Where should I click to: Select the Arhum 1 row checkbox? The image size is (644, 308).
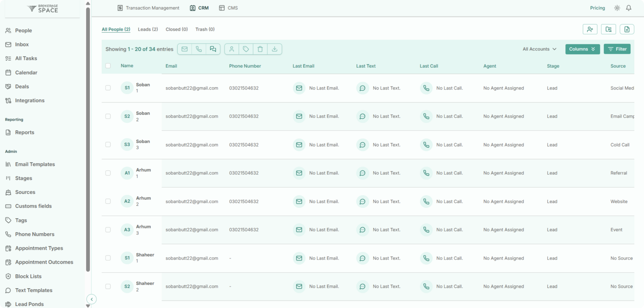(108, 173)
